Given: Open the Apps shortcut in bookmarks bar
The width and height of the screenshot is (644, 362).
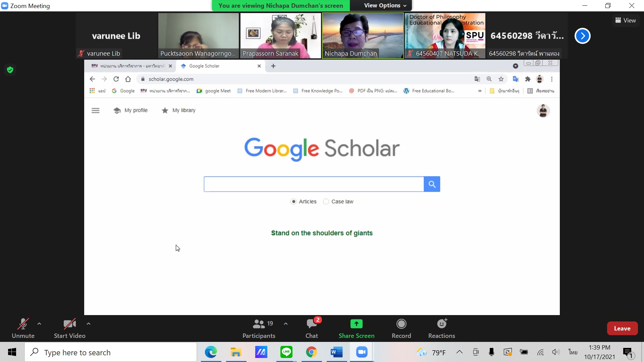Looking at the screenshot, I should tap(97, 91).
